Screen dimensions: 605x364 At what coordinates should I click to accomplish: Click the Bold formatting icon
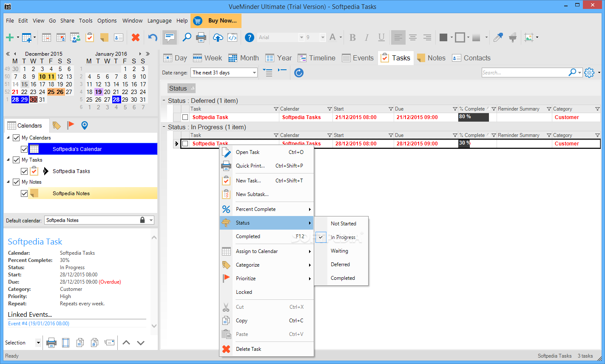tap(352, 37)
